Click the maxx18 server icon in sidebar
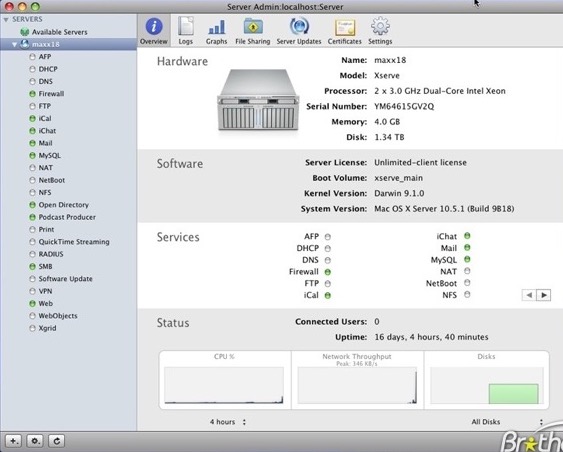Screen dimensions: 563x452 point(24,44)
